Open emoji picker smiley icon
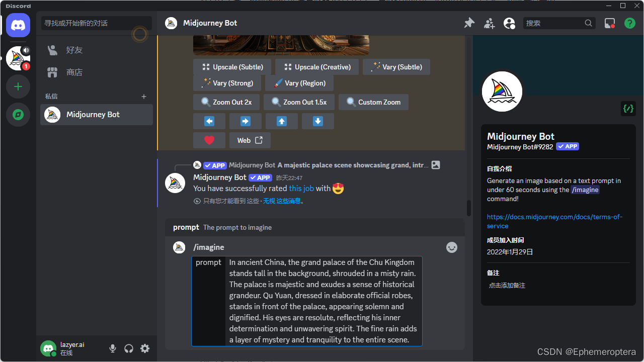Viewport: 644px width, 362px height. coord(452,247)
